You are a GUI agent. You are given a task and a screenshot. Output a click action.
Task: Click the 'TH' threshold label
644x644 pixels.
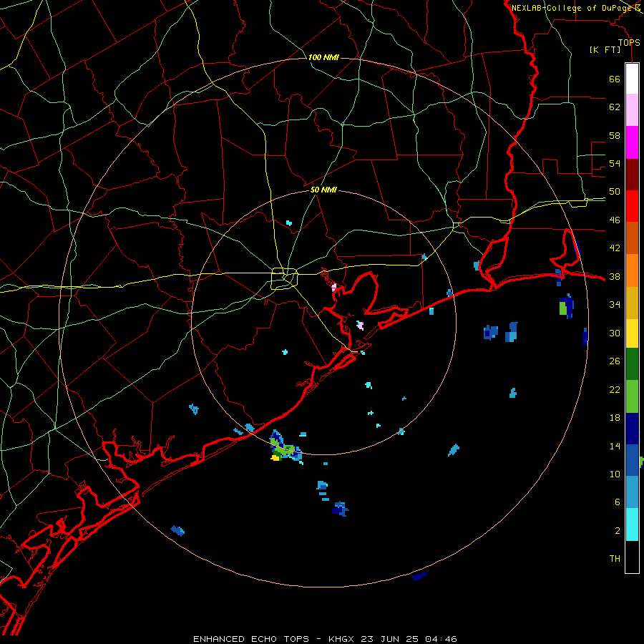615,559
